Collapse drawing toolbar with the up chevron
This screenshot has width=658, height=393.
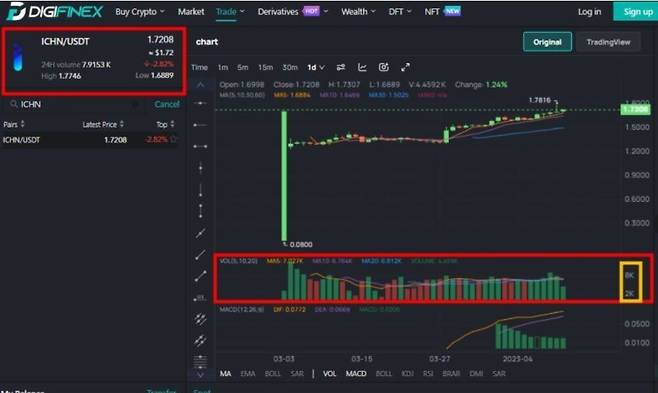(200, 85)
